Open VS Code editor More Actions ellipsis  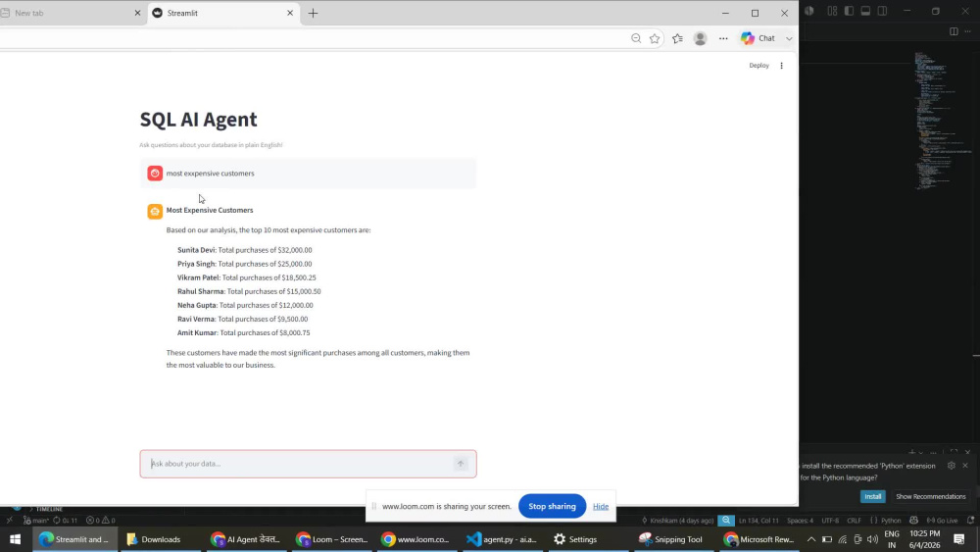tap(967, 31)
